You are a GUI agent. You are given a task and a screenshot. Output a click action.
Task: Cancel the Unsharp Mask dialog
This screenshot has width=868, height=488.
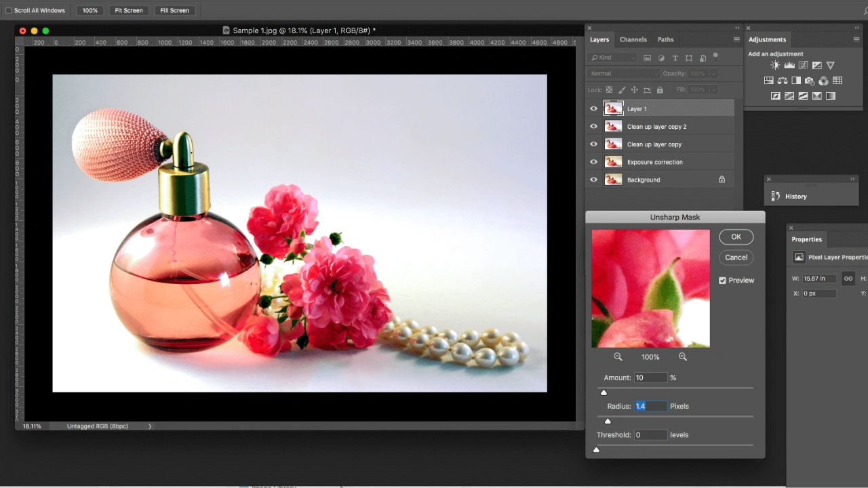(736, 257)
